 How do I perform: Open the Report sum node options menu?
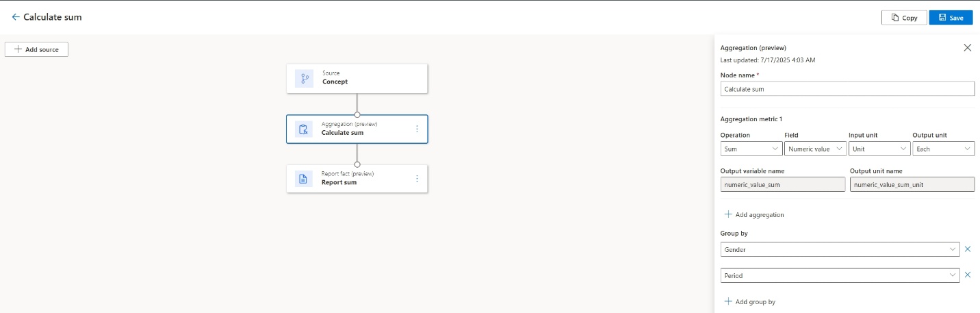[x=417, y=178]
